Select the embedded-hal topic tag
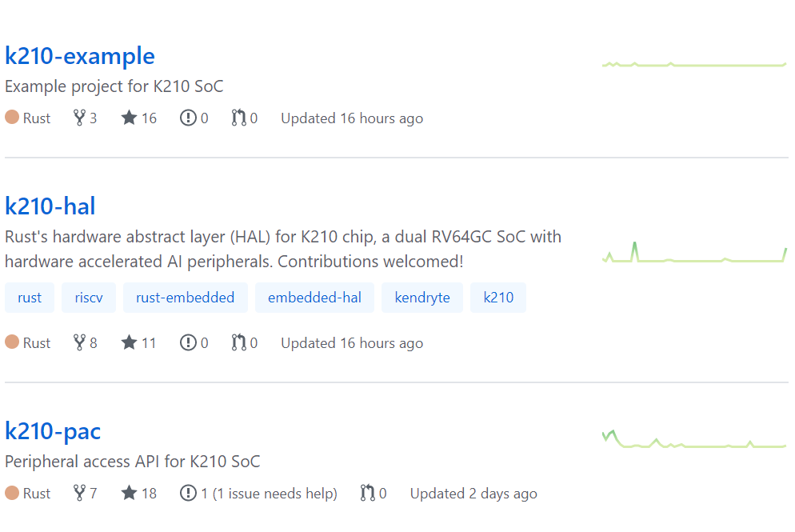 (314, 298)
